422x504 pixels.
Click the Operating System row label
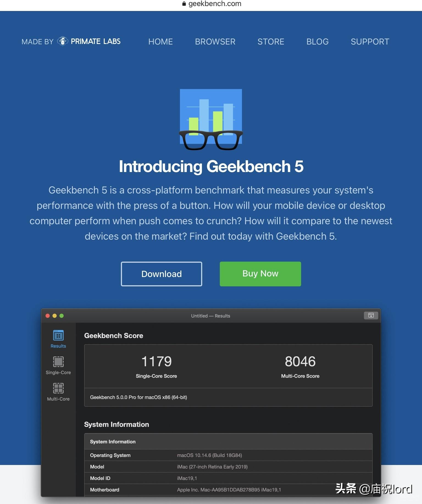pos(110,455)
